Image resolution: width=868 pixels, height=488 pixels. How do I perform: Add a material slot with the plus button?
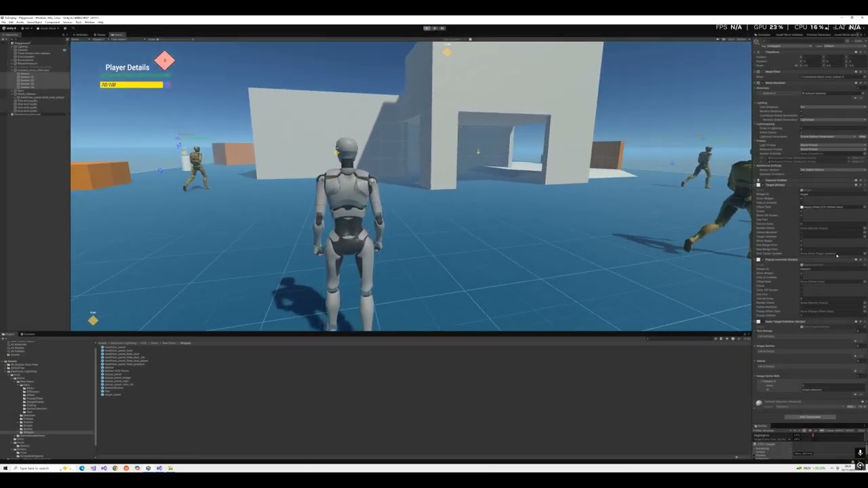[x=855, y=98]
